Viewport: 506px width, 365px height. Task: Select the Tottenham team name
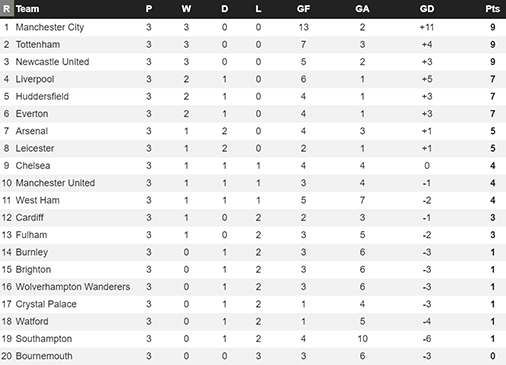click(x=38, y=44)
